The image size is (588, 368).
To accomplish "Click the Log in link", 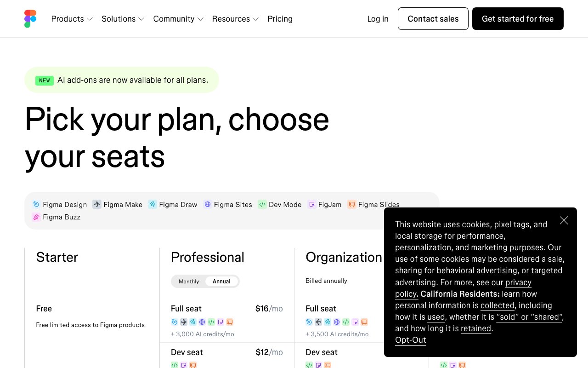I will tap(378, 19).
